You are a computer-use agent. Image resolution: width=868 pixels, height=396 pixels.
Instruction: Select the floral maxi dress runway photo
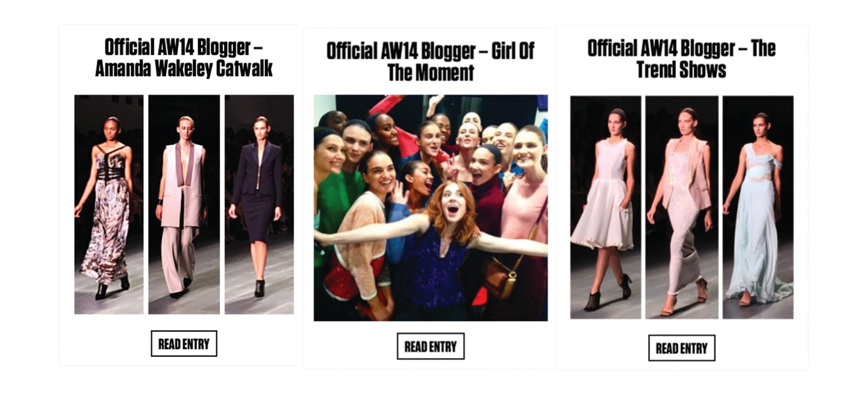coord(109,205)
